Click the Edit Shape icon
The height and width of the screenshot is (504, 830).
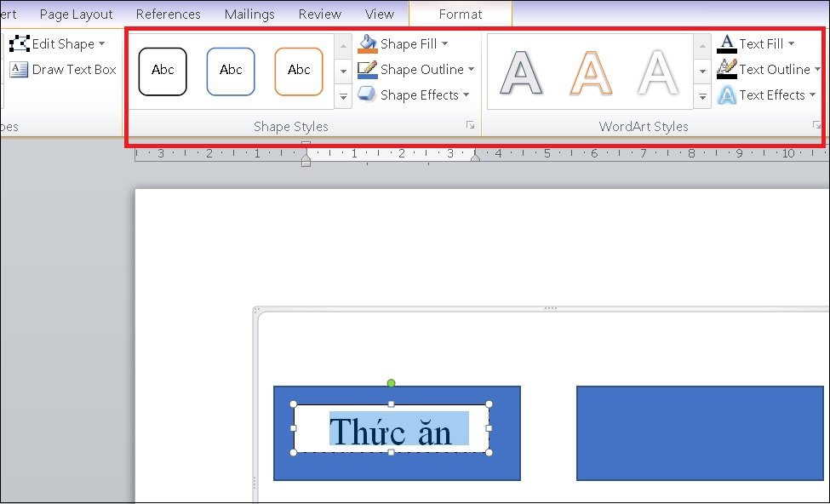20,43
